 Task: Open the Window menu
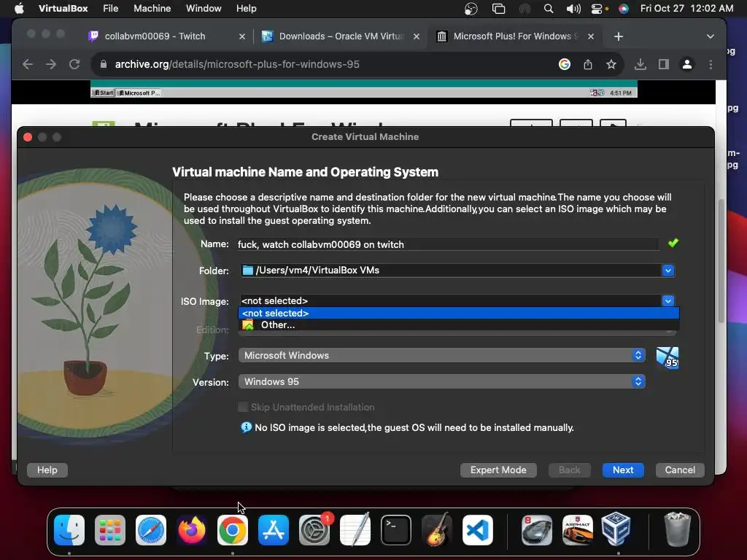pyautogui.click(x=204, y=8)
